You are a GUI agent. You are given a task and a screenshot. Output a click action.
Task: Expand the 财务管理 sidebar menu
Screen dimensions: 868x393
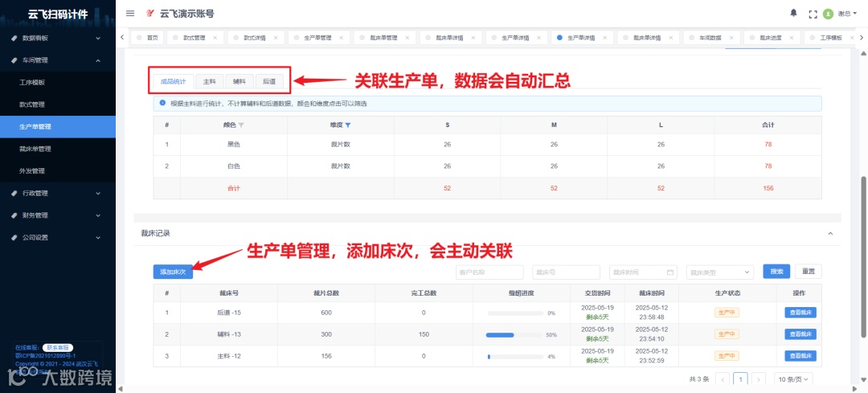(58, 215)
